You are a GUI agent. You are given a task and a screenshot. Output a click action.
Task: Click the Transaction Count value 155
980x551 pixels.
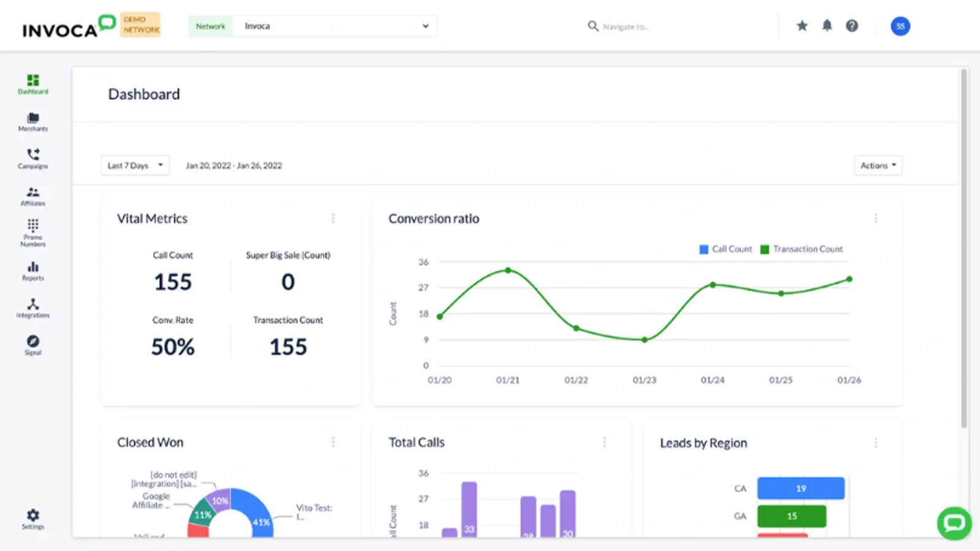(x=288, y=347)
